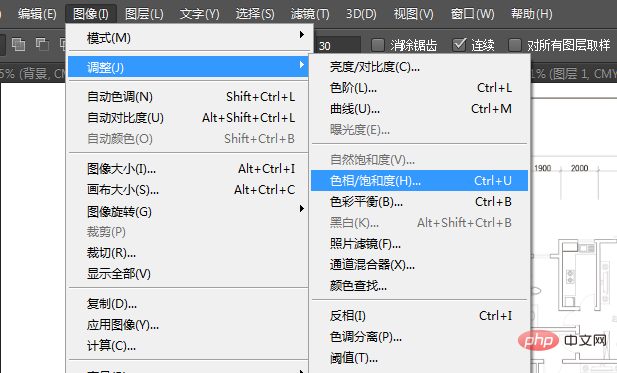Open 色调分离(P)... adjustment
The height and width of the screenshot is (373, 617).
pos(419,337)
